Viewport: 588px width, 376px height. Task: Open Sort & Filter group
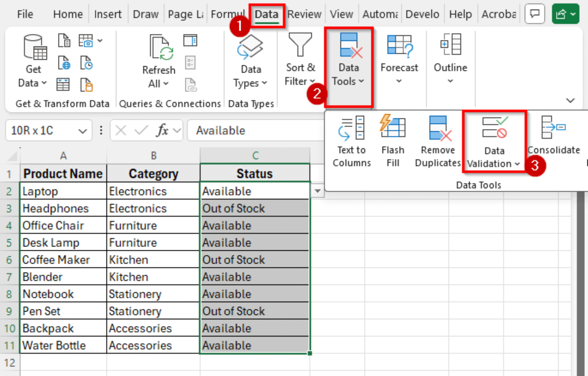coord(300,59)
